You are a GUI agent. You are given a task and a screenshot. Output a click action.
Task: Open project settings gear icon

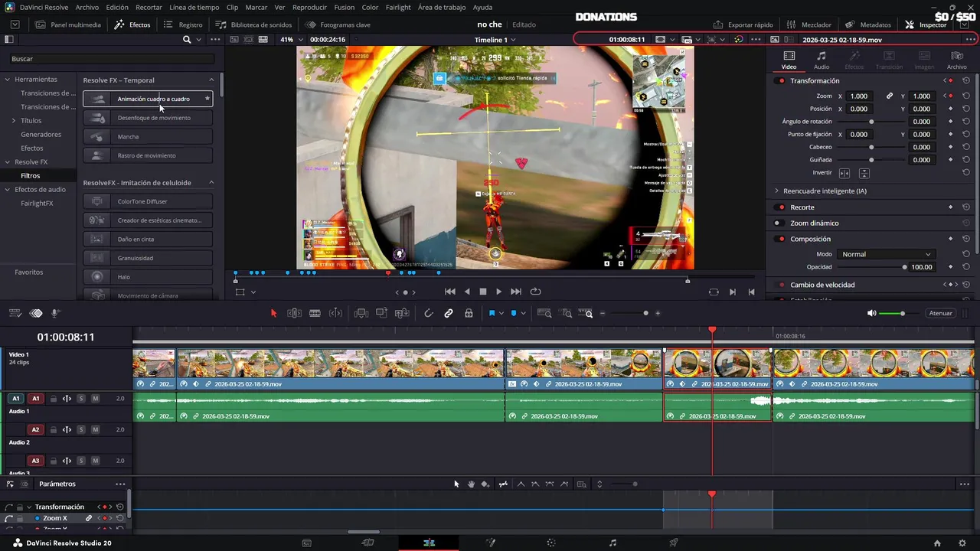962,543
